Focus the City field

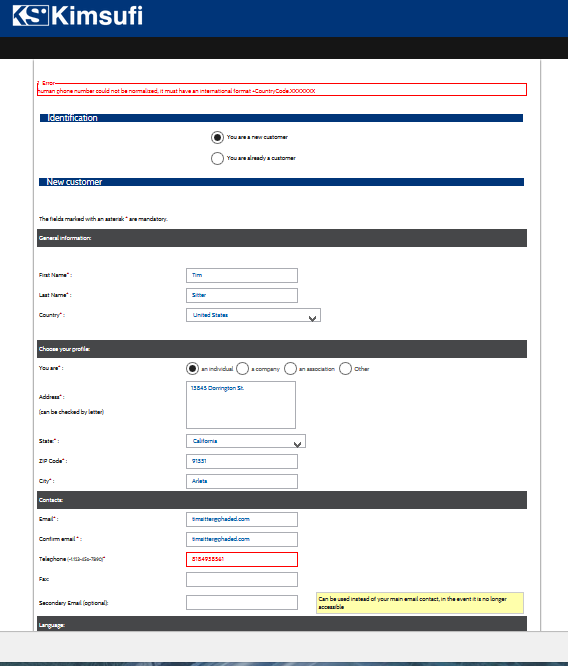[x=242, y=481]
